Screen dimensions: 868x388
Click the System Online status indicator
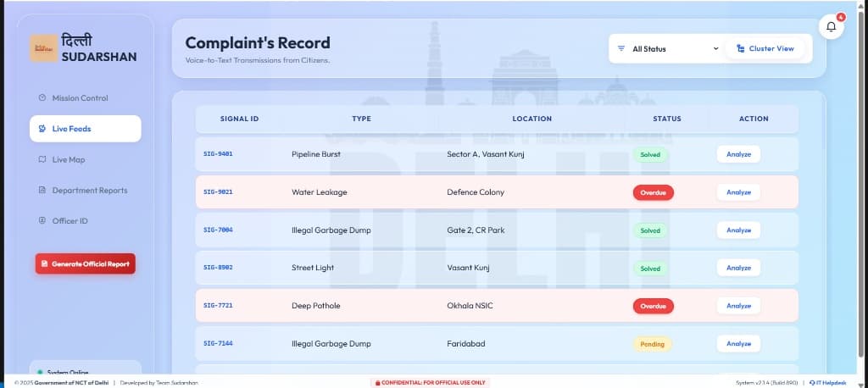86,369
